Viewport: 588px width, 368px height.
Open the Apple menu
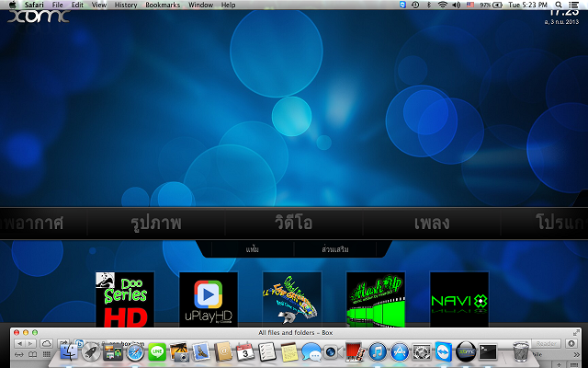point(12,5)
